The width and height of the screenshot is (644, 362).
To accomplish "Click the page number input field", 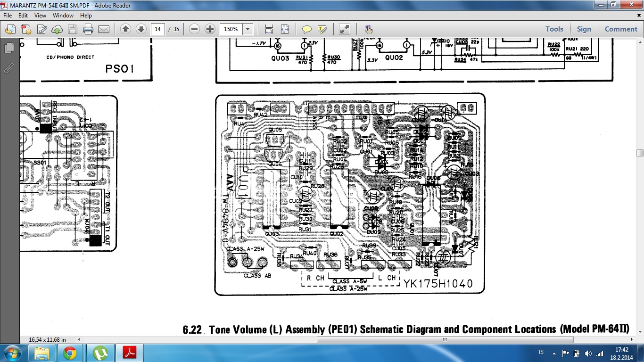I will click(x=157, y=29).
